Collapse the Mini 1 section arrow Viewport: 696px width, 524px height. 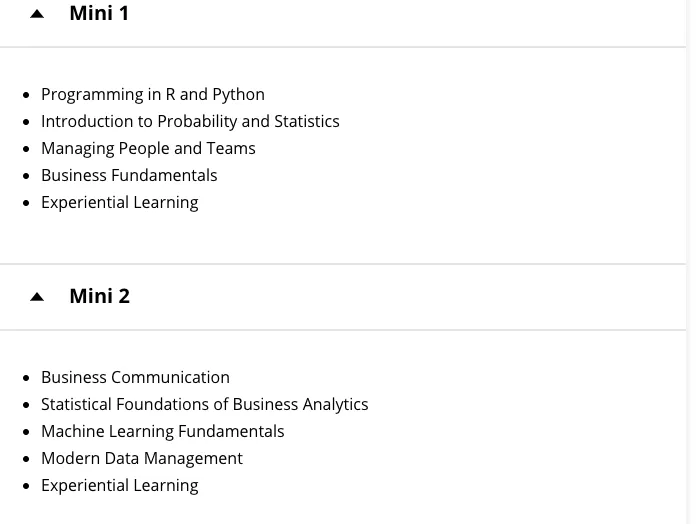(37, 14)
